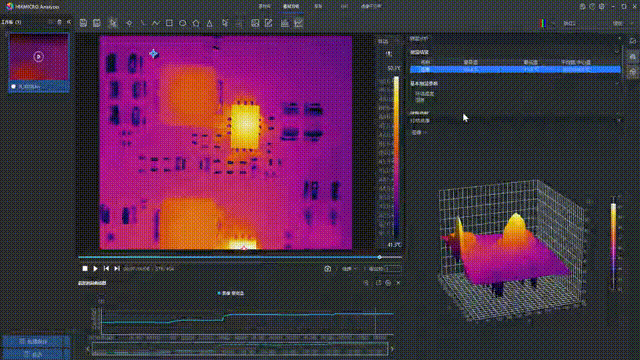This screenshot has width=640, height=360.
Task: Click the third icon in right sidebar
Action: pos(633,72)
